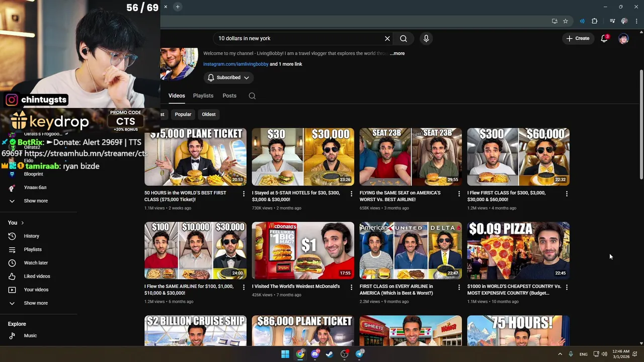644x362 pixels.
Task: Open title 'I Flew the SAME AIRLINE for $100'
Action: coord(190,290)
